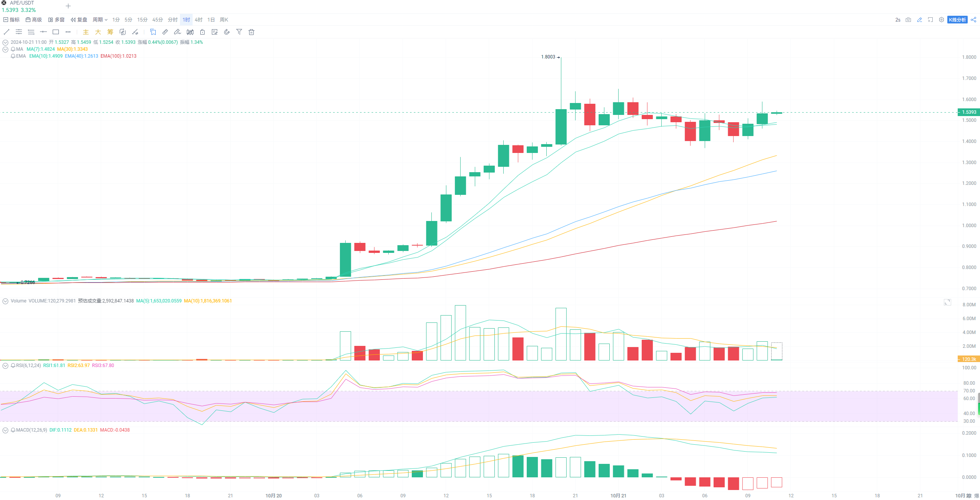
Task: Click the magnet paperclip icon
Action: pos(227,32)
